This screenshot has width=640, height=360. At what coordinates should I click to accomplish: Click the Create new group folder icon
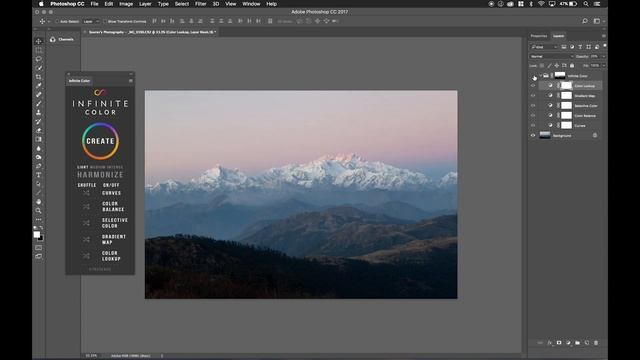point(577,343)
